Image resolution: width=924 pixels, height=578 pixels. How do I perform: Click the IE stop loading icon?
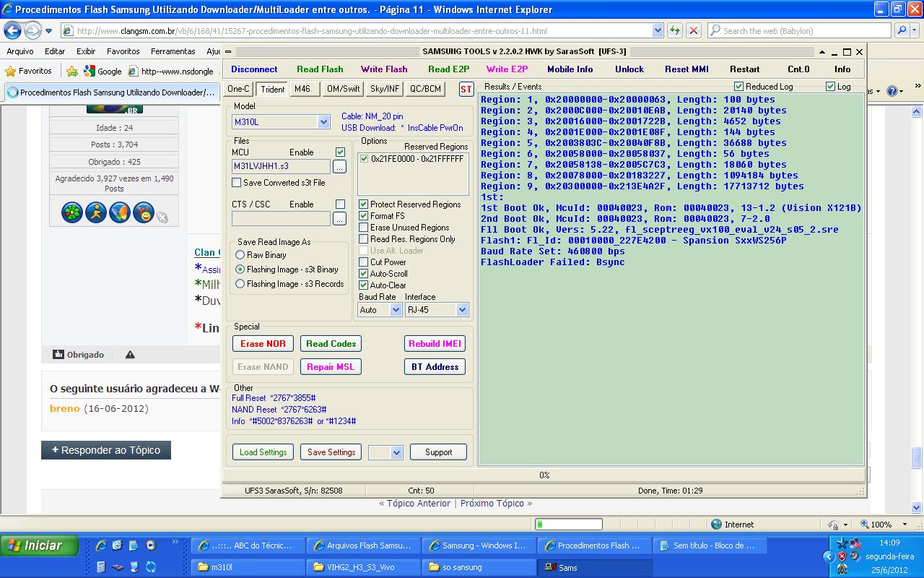click(693, 30)
